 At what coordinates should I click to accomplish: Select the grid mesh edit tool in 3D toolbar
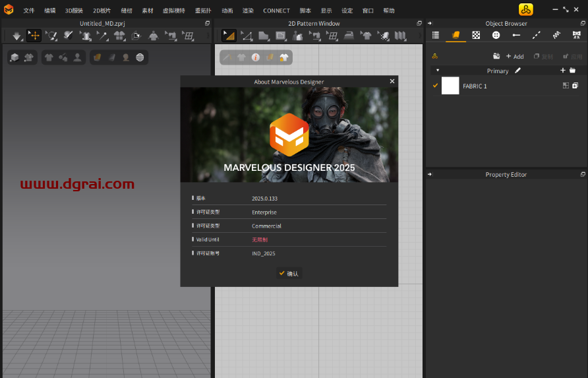click(x=189, y=36)
